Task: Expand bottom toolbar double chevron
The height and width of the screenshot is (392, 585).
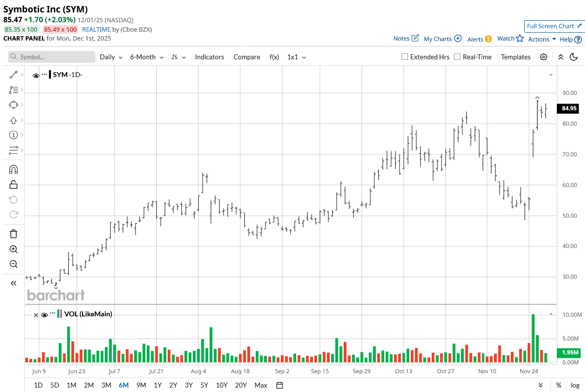Action: [x=540, y=385]
